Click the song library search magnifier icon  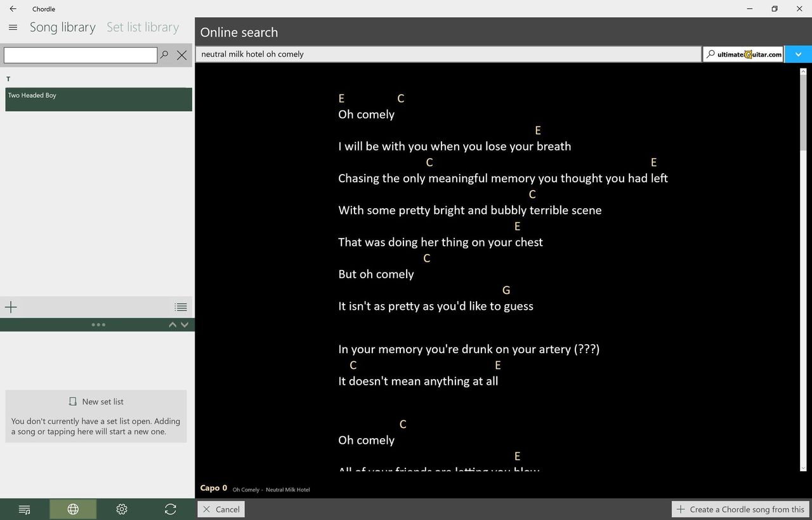164,55
